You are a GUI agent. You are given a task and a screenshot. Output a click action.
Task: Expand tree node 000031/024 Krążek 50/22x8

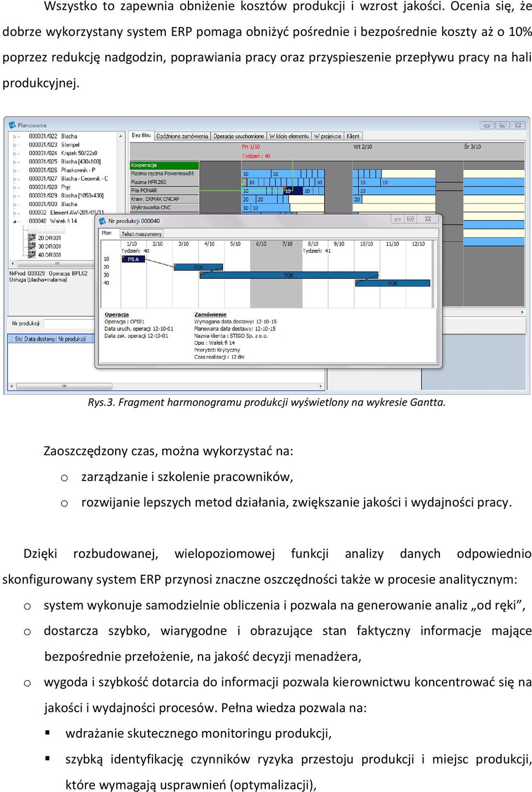coord(15,153)
